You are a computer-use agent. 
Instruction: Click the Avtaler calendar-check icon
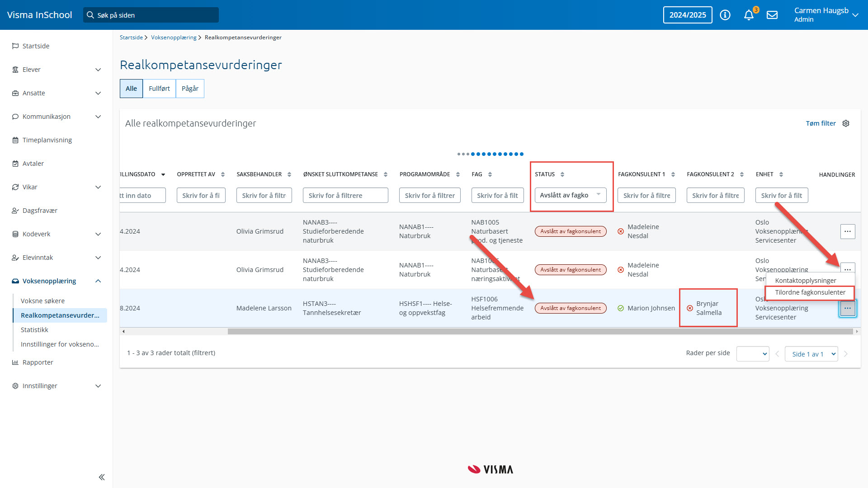pos(15,164)
